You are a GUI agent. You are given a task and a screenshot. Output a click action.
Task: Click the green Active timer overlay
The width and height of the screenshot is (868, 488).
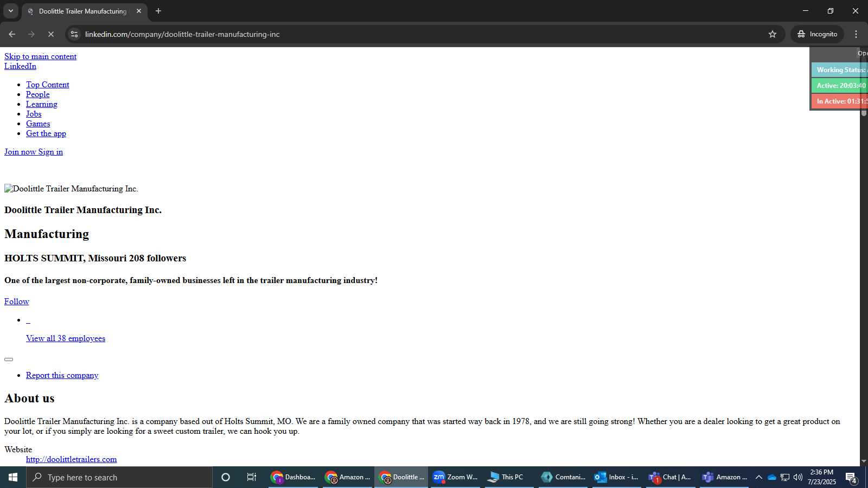click(x=840, y=86)
